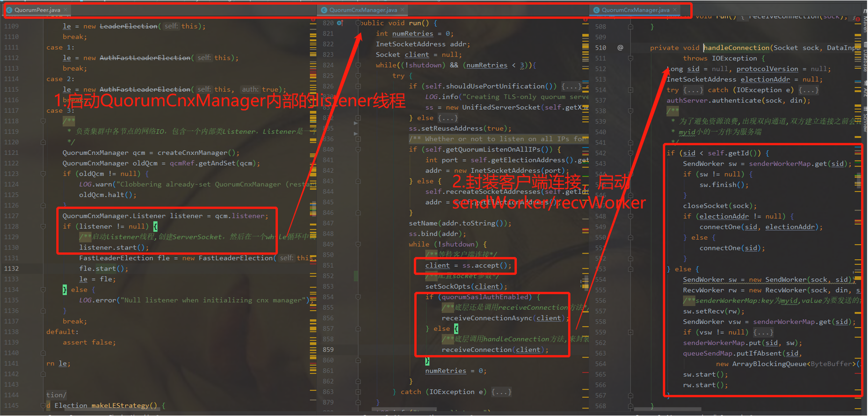Collapse the while loop at line 849
The image size is (868, 416).
coord(358,244)
